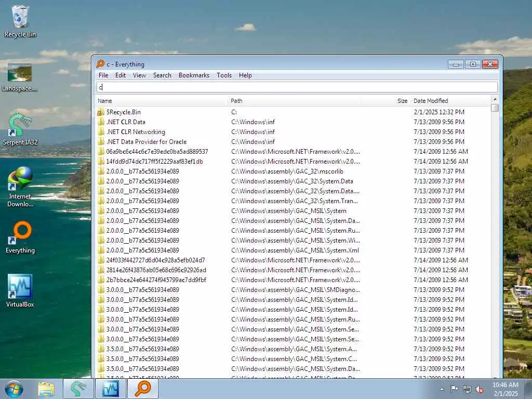Click the network status tray icon

467,389
